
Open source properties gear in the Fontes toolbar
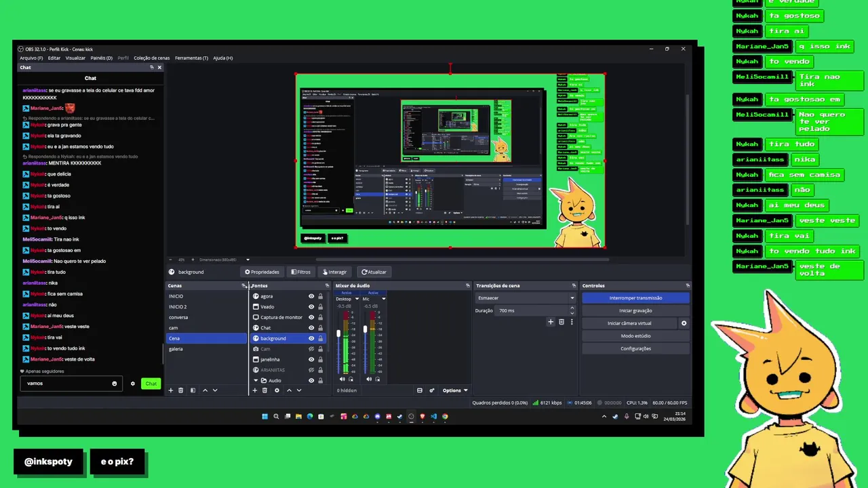[277, 390]
